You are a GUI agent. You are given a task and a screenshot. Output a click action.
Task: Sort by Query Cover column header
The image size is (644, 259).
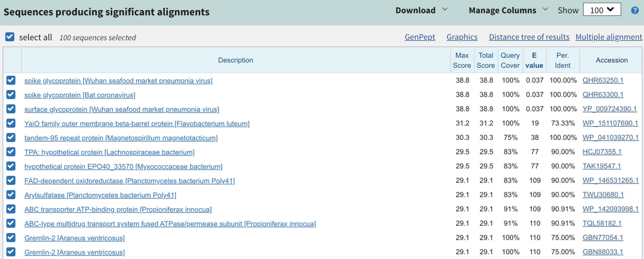click(510, 60)
